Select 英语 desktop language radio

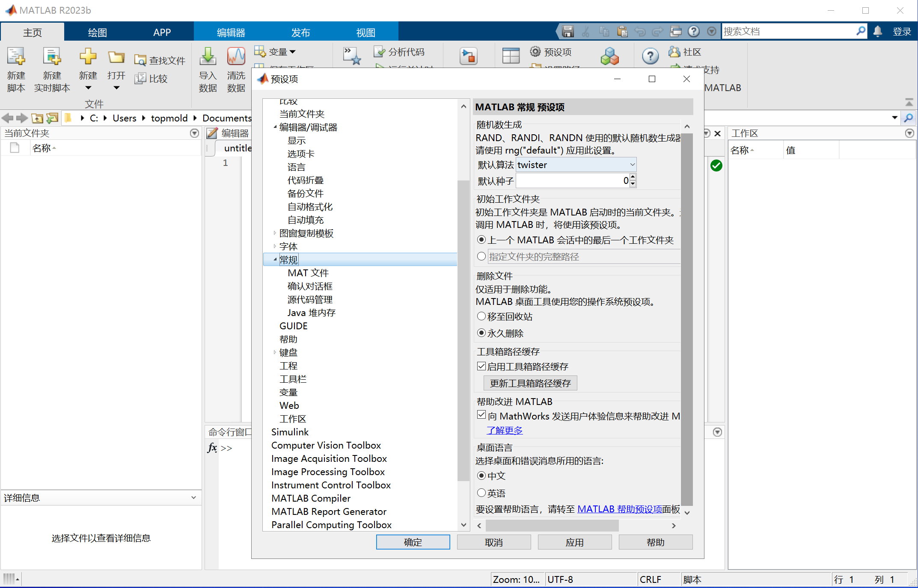pos(481,493)
